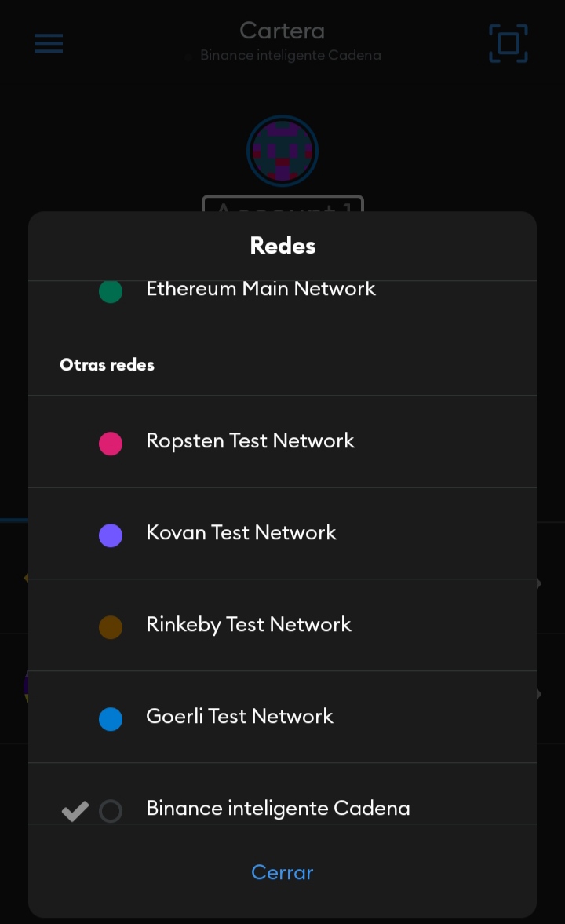This screenshot has width=565, height=924.
Task: Select the green Ethereum Main Network dot
Action: (111, 291)
